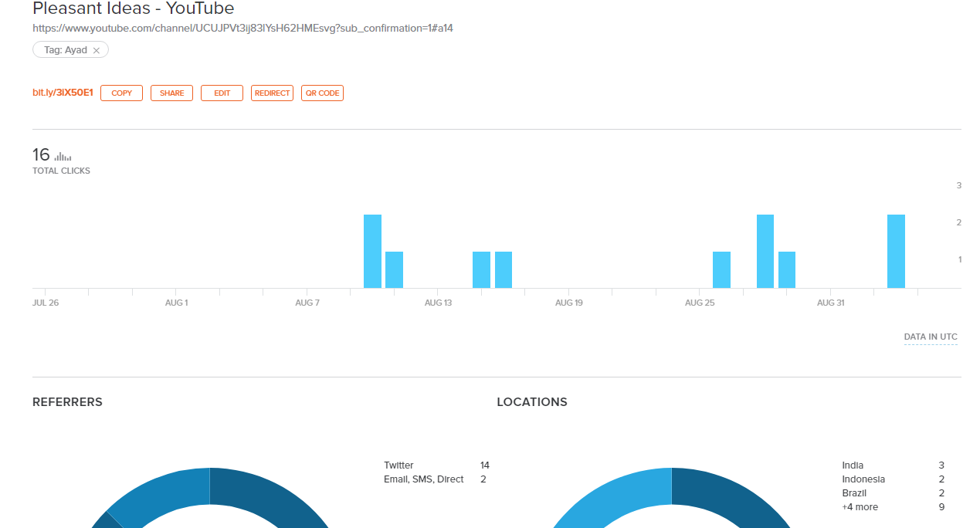Click the Locations section heading
The image size is (980, 528).
tap(532, 402)
